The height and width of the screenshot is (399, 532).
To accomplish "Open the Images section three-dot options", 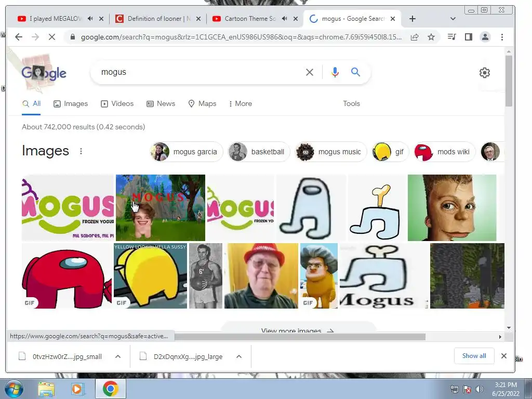I will (81, 151).
